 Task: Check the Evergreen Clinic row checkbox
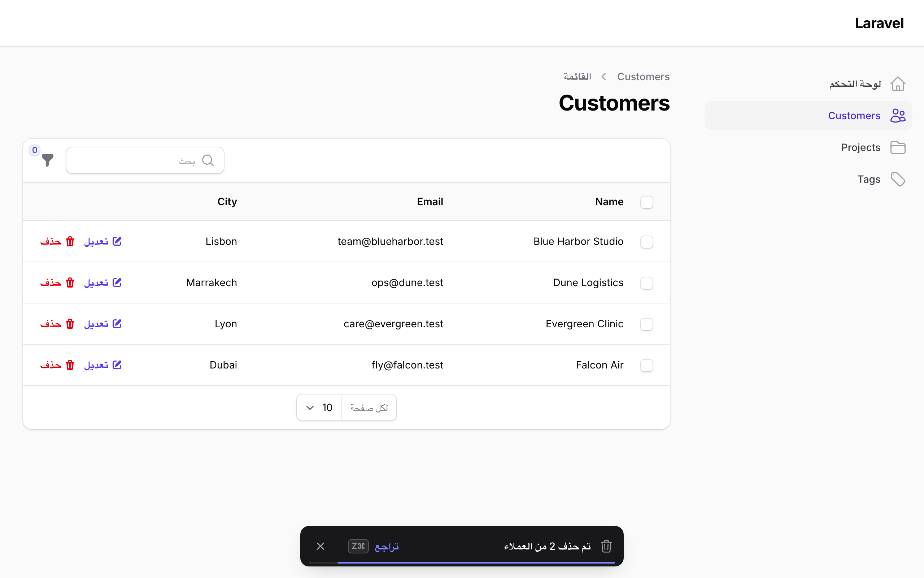click(646, 324)
